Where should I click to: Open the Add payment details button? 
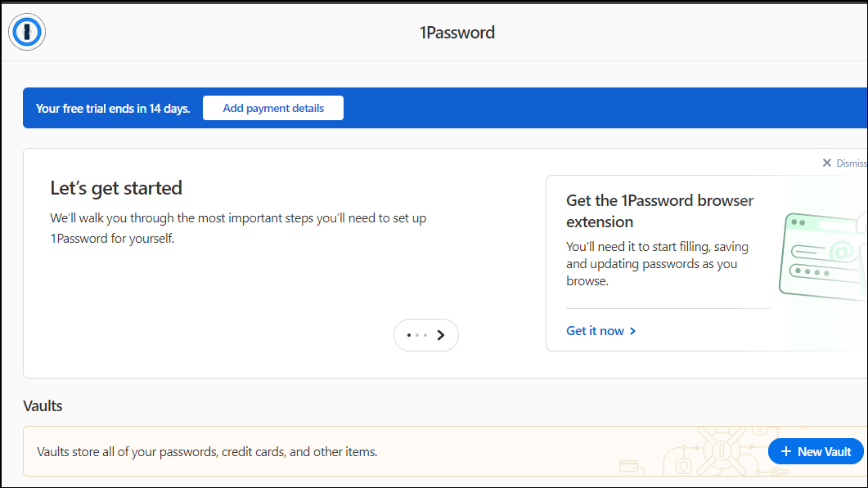[x=273, y=108]
